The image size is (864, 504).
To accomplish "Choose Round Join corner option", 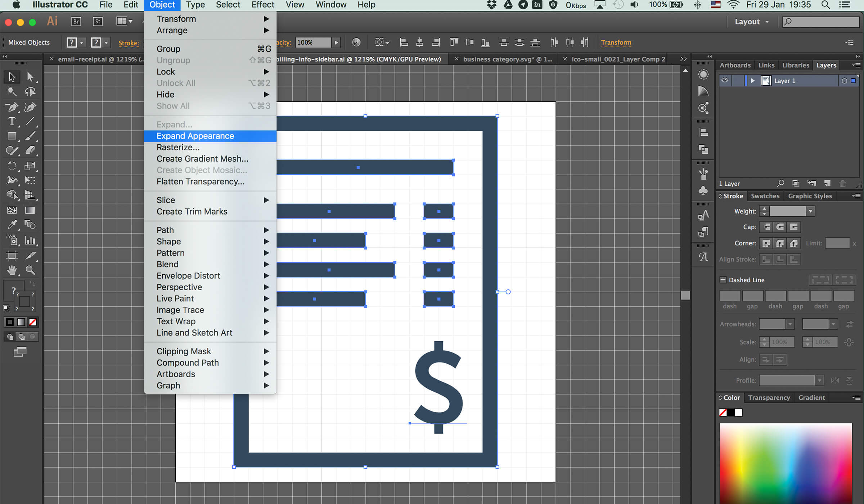I will [x=780, y=243].
